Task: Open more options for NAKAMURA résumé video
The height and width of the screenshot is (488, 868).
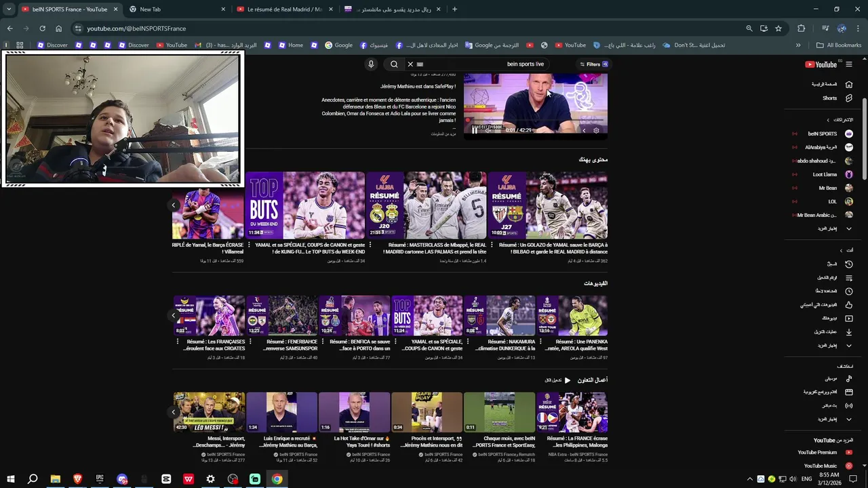Action: pos(468,342)
